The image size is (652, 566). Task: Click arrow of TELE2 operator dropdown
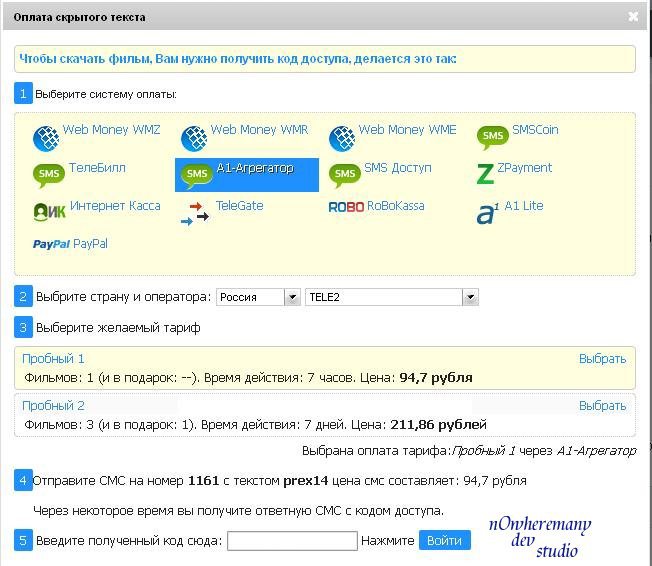point(470,297)
